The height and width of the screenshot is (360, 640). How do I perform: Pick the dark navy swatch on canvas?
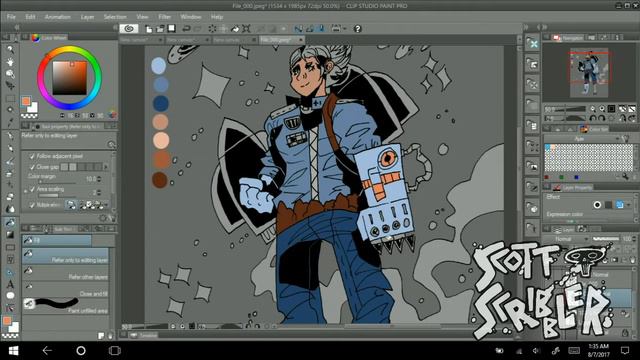pos(160,103)
